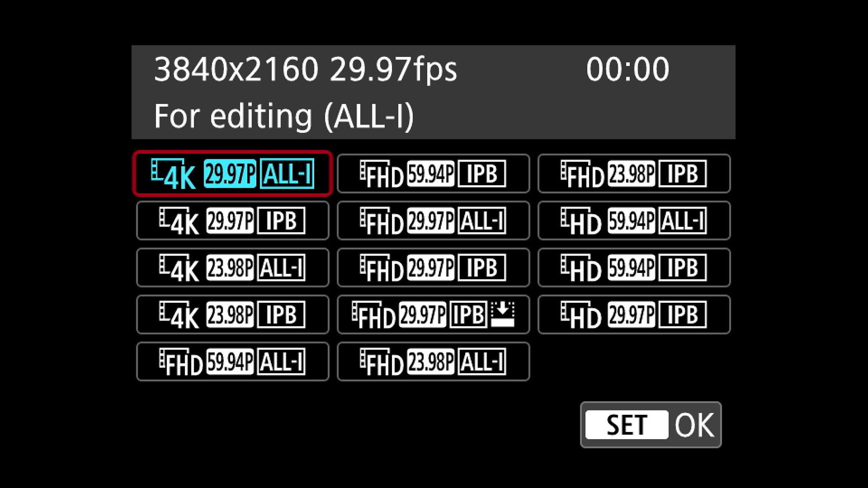Pick HD 59.94P ALL-I setting
The image size is (868, 488).
click(x=634, y=220)
